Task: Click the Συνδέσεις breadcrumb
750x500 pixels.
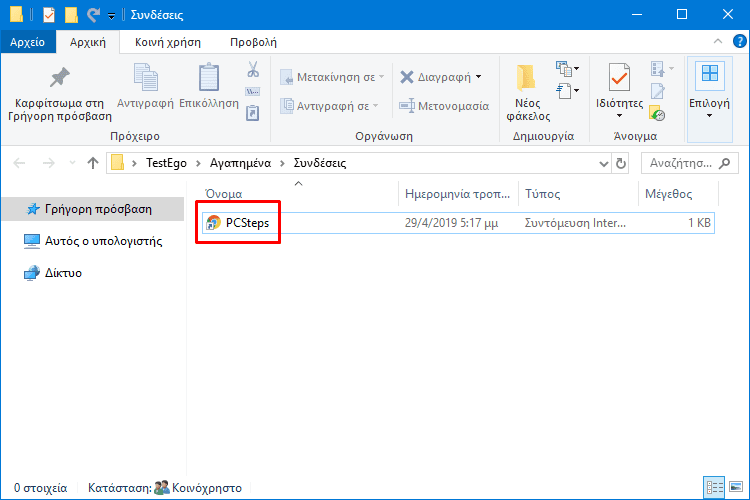Action: click(320, 163)
